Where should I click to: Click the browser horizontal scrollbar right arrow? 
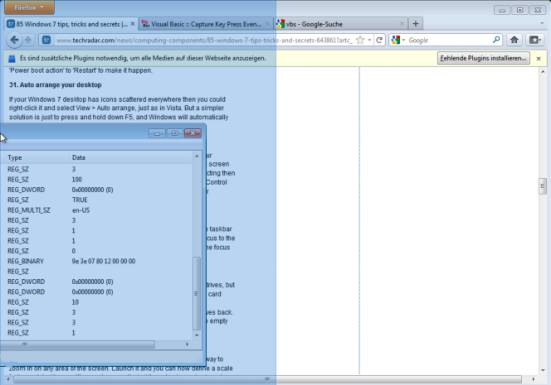[x=533, y=379]
